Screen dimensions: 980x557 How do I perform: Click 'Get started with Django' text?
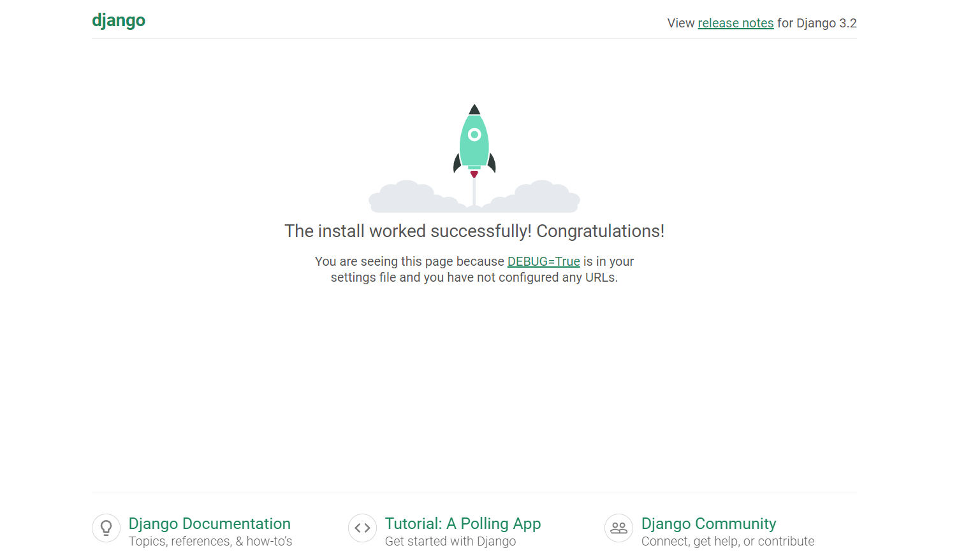tap(451, 541)
